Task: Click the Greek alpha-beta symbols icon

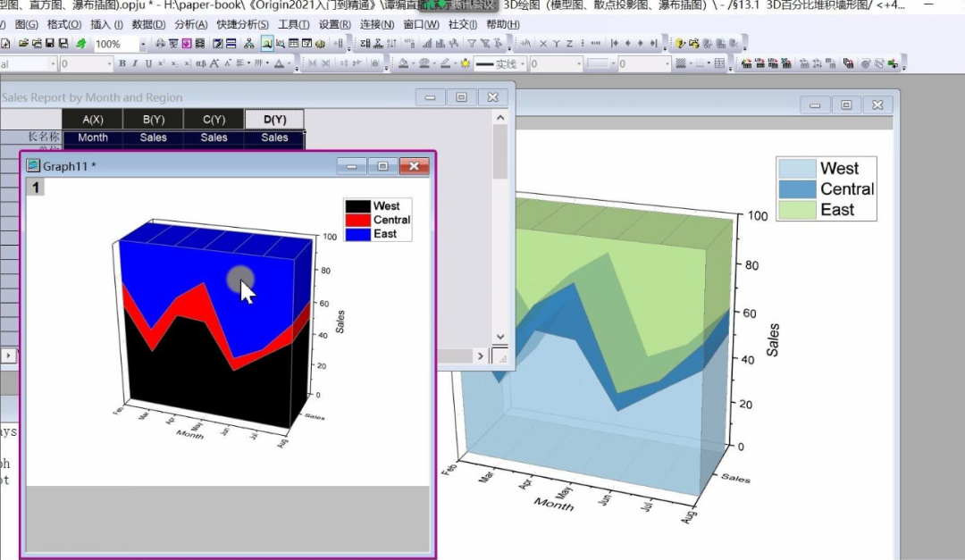Action: (201, 63)
